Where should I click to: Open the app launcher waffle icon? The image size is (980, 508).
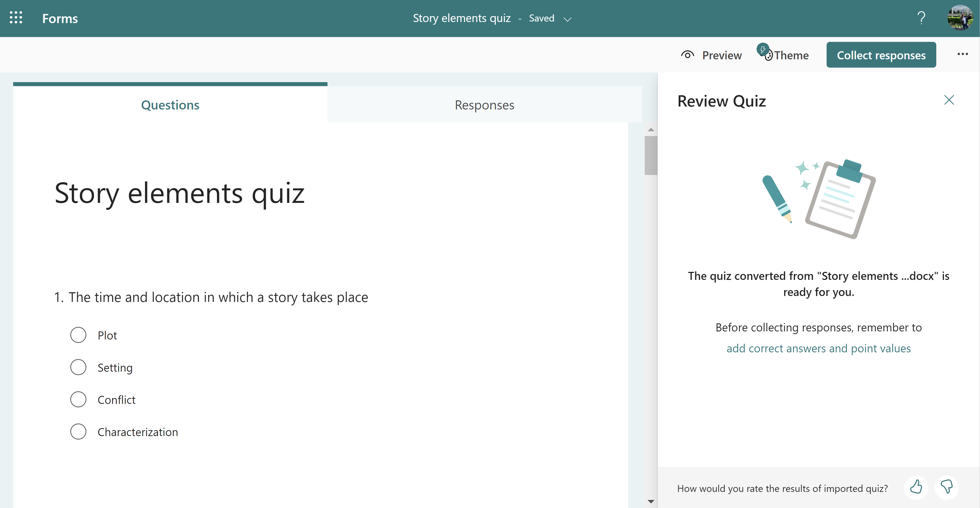16,18
